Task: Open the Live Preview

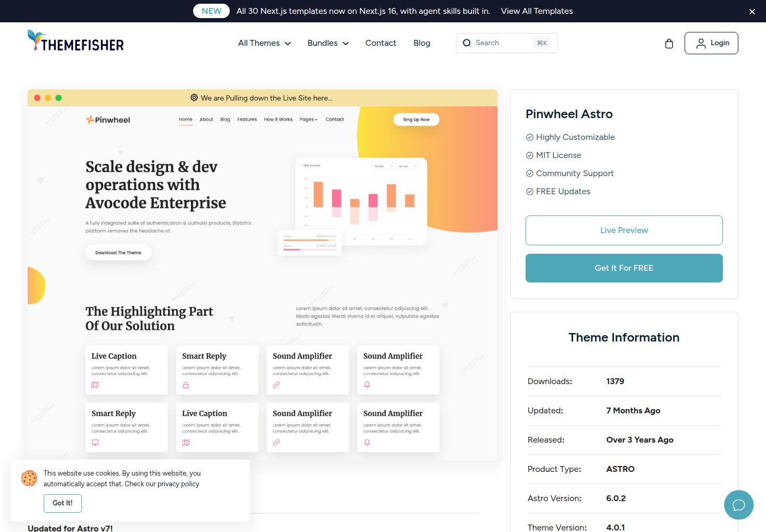Action: [624, 230]
